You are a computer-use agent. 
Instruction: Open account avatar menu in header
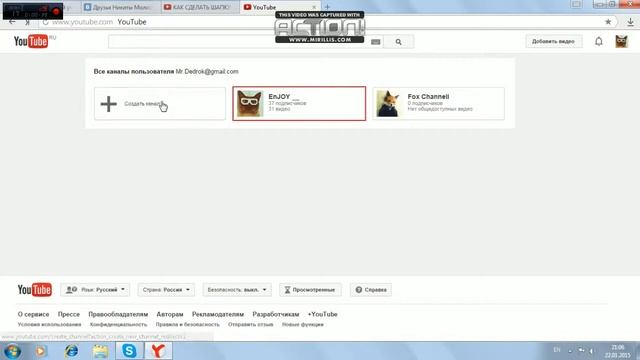coord(621,41)
